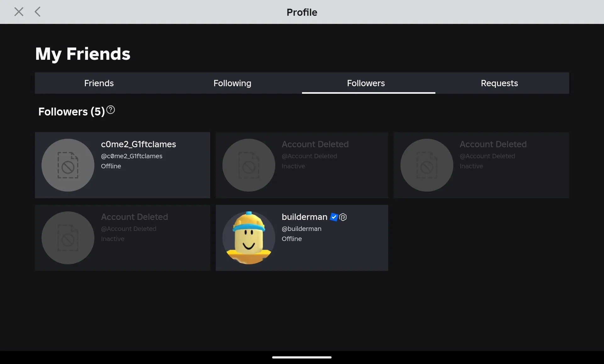Tap the home indicator bar at bottom
The image size is (604, 364).
point(302,357)
